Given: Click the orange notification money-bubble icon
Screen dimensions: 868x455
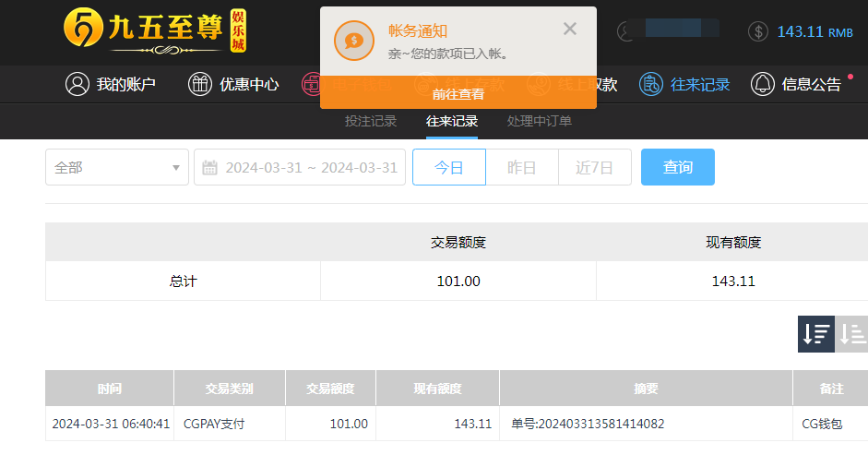Looking at the screenshot, I should click(x=354, y=41).
